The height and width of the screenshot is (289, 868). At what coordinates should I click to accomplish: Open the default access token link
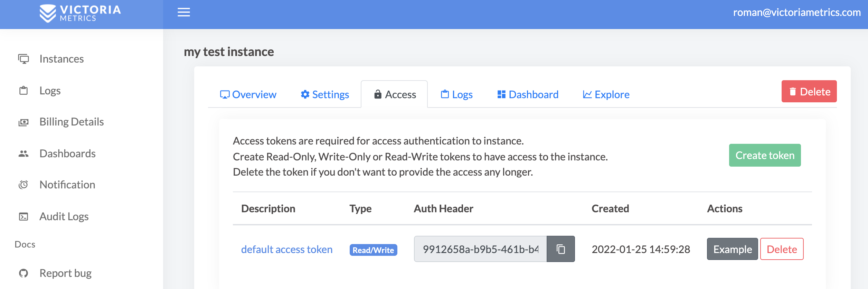[286, 249]
